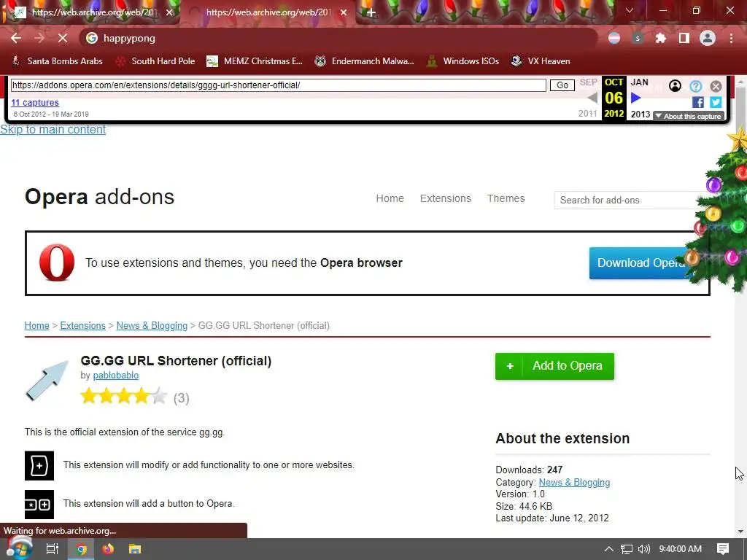Open a new browser tab
747x560 pixels.
tap(371, 12)
